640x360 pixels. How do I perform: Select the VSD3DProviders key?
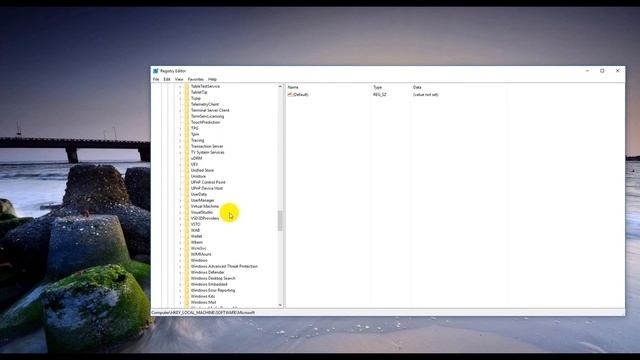point(205,218)
